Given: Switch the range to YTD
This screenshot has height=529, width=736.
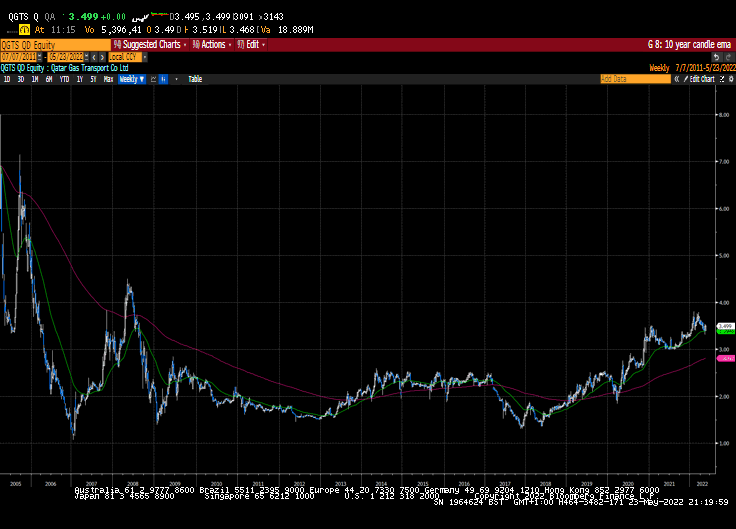Looking at the screenshot, I should point(64,78).
